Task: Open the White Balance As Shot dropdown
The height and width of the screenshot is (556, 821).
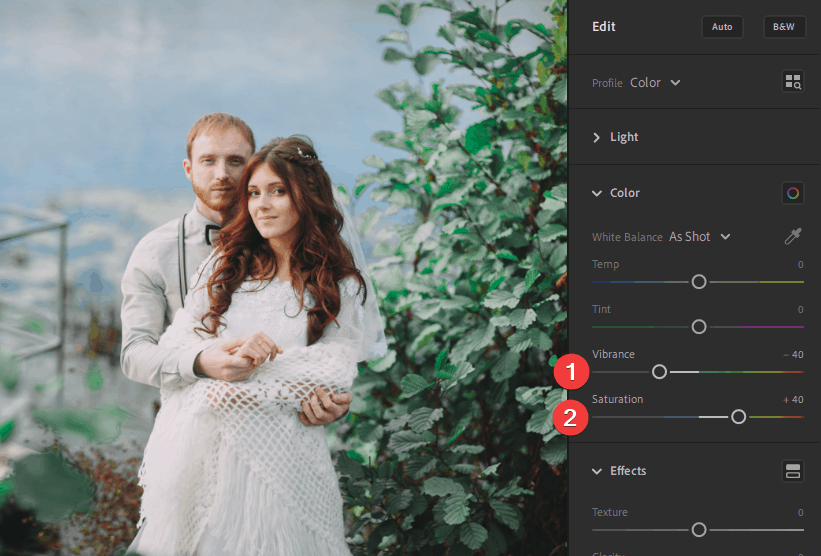Action: (699, 237)
